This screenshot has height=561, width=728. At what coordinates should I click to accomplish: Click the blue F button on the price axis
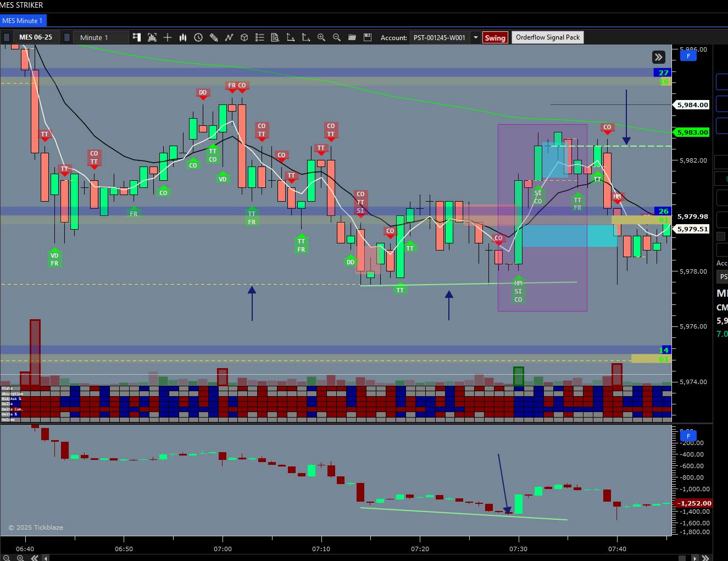coord(688,55)
